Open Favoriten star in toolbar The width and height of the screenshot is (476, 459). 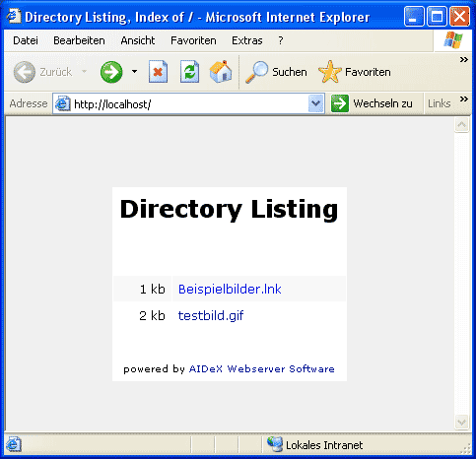click(330, 72)
